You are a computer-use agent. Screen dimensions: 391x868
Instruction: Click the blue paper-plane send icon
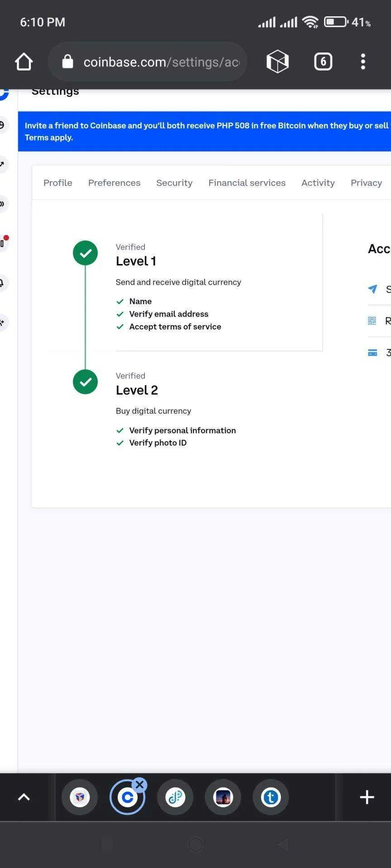pos(372,289)
